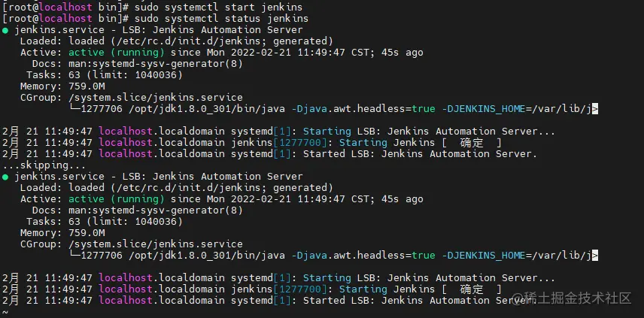Click the green status dot before '...skipping...'
644x318 pixels.
(x=5, y=30)
